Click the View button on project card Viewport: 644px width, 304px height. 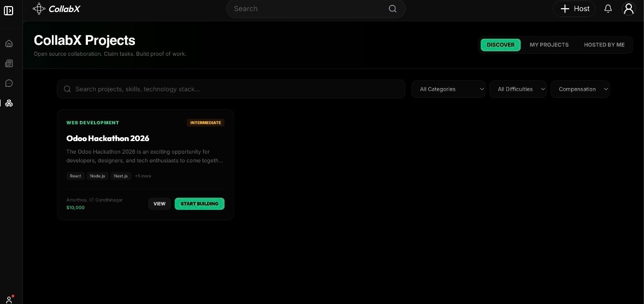[159, 203]
